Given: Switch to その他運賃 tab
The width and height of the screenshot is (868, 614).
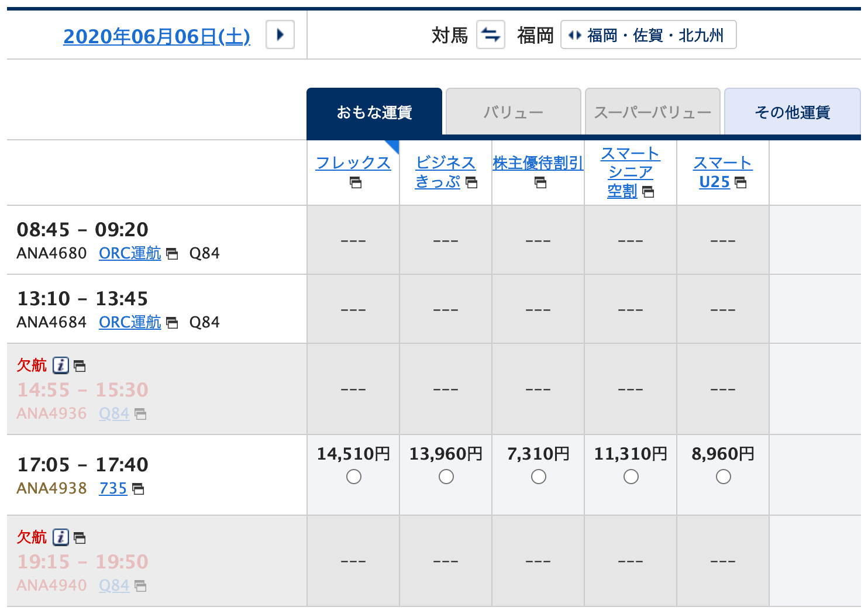Looking at the screenshot, I should pos(793,112).
